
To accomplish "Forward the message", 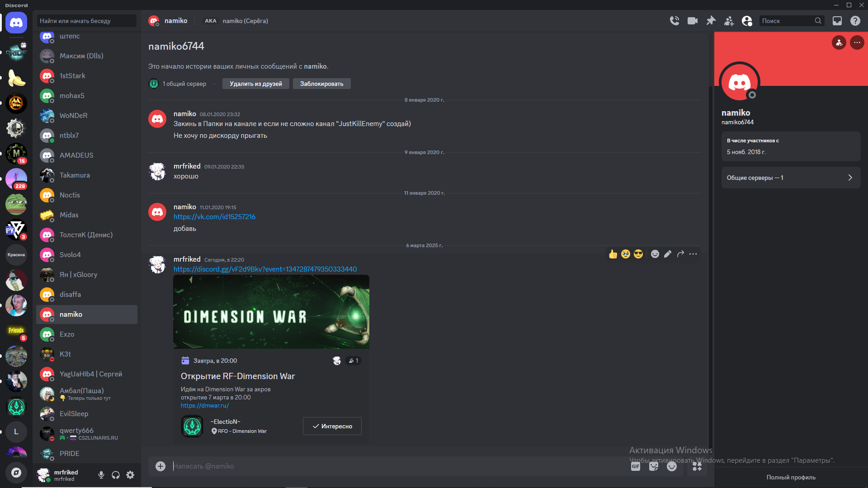I will (x=680, y=254).
